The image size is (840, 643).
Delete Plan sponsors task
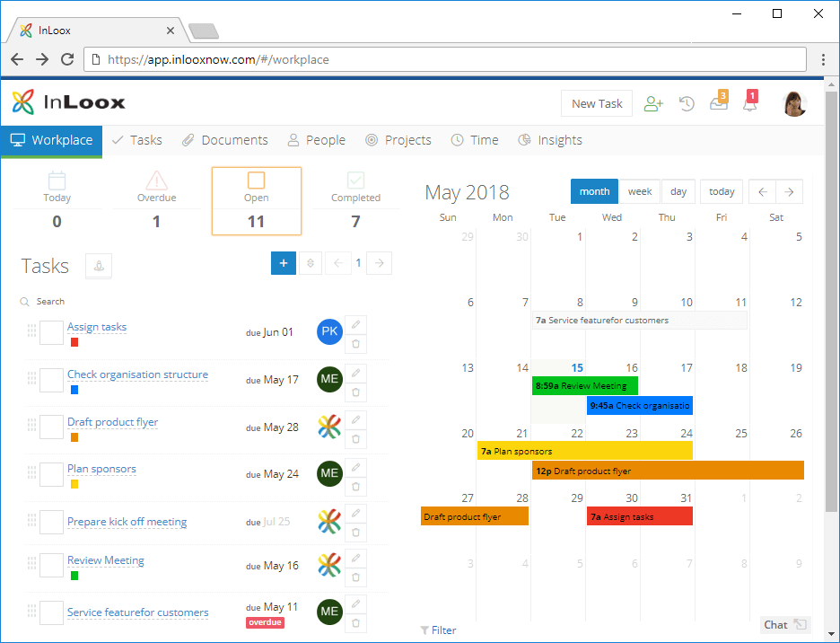(x=355, y=487)
